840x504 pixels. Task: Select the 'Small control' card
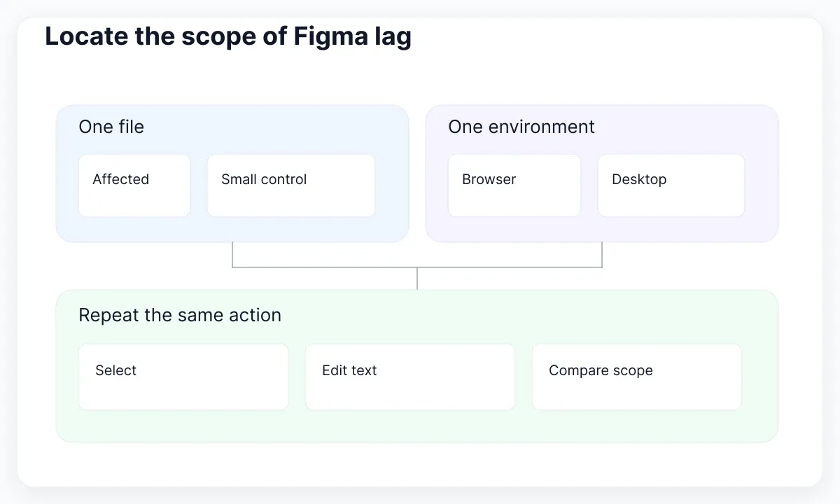pyautogui.click(x=291, y=185)
